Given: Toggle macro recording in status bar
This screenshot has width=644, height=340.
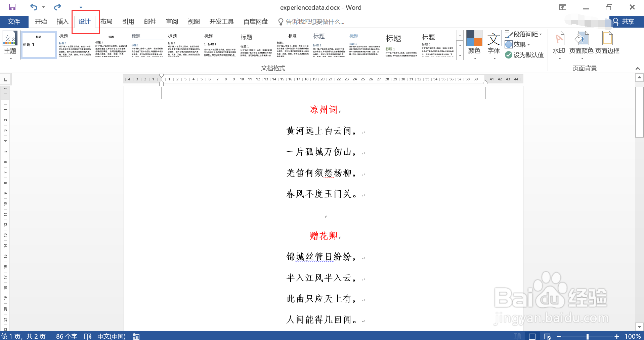Looking at the screenshot, I should 136,336.
